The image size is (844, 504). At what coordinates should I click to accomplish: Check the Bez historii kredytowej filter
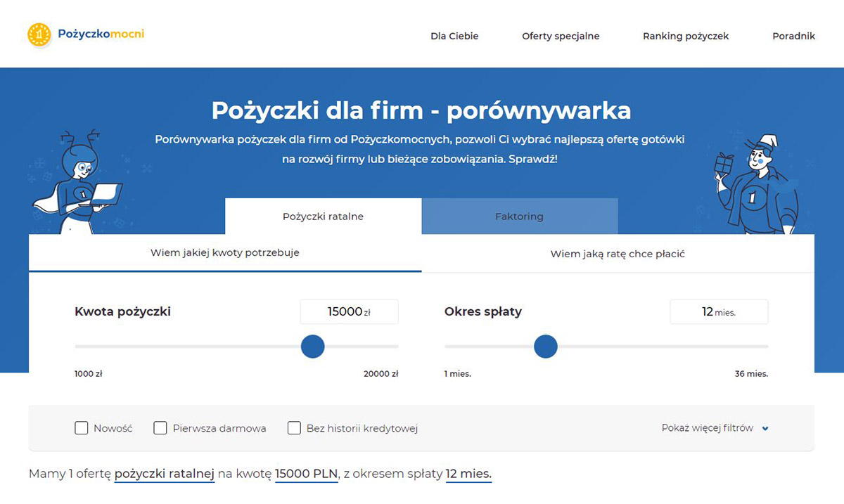(294, 428)
